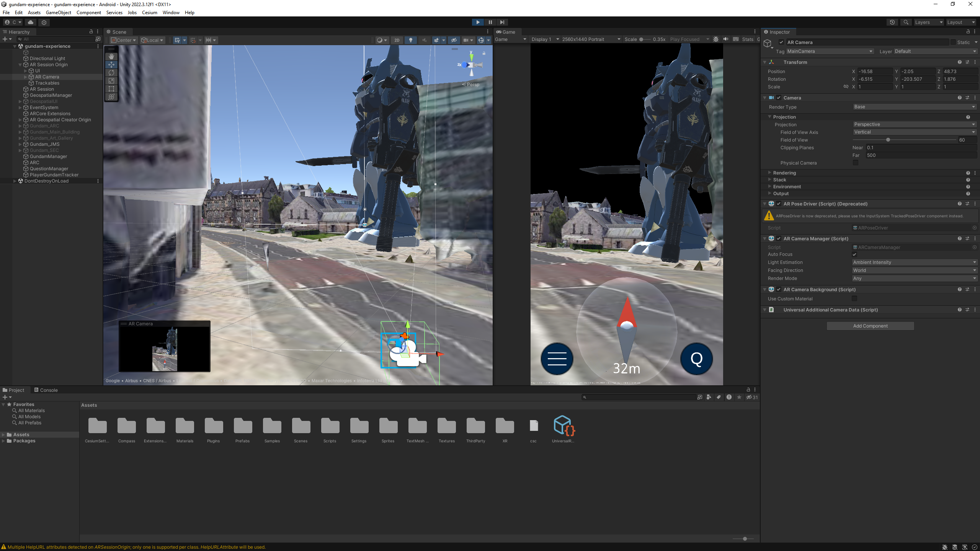Click the Pause button in the toolbar
Screen dimensions: 980x551
tap(490, 22)
